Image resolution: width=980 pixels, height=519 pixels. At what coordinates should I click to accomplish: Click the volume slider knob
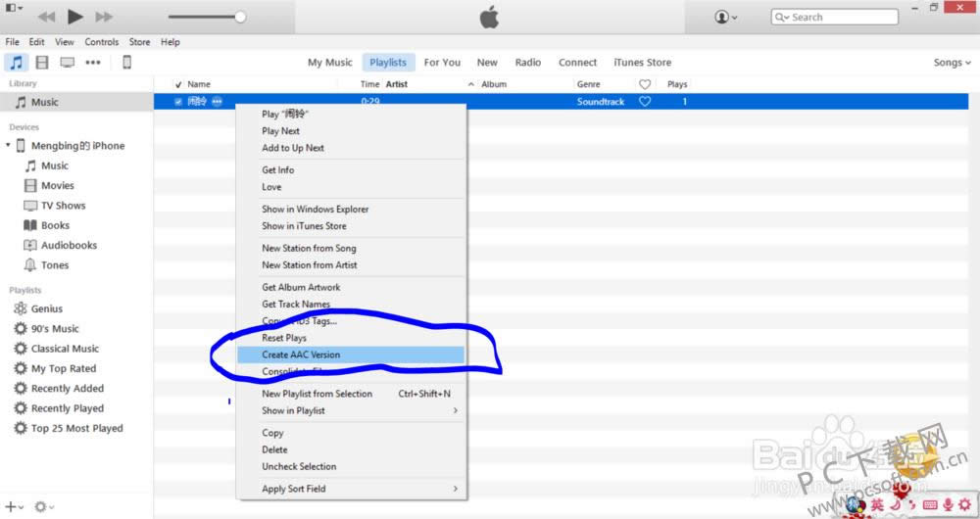pos(240,17)
